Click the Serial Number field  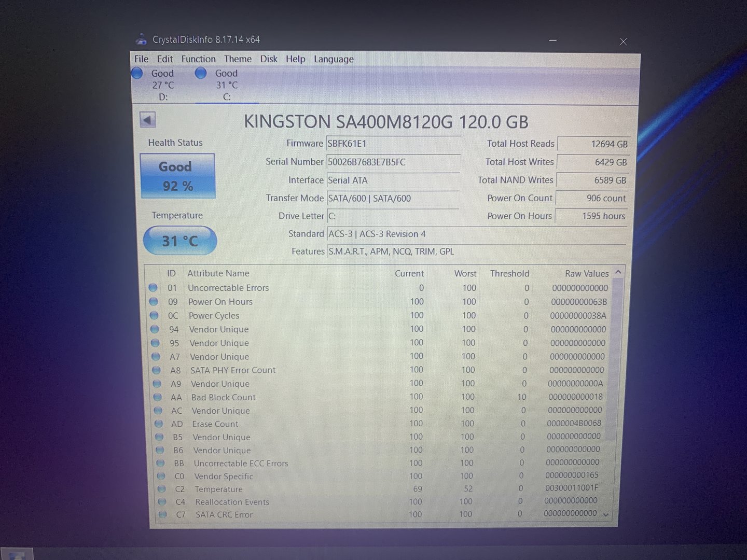coord(393,162)
